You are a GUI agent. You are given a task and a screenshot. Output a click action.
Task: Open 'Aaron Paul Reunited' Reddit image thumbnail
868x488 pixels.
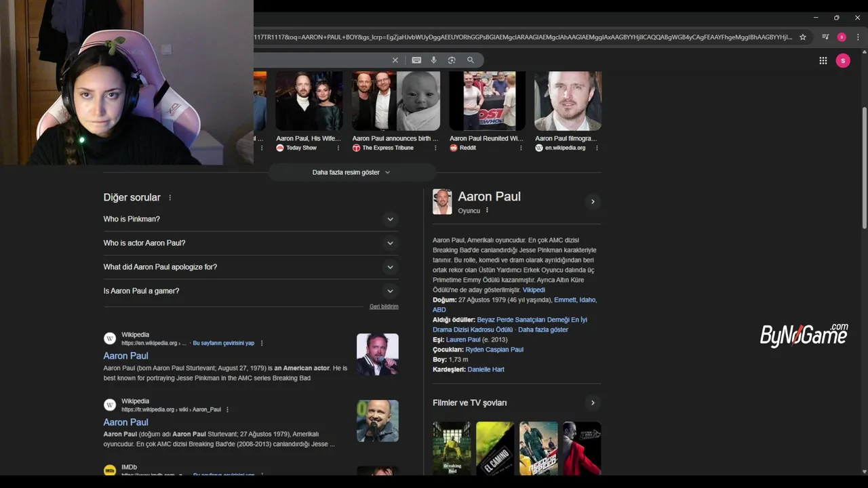coord(488,101)
